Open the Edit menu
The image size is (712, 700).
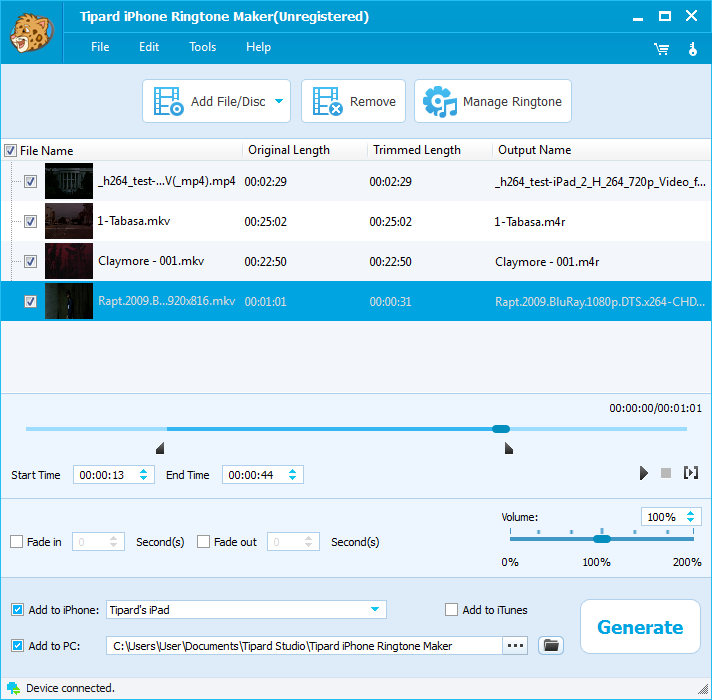[x=149, y=47]
